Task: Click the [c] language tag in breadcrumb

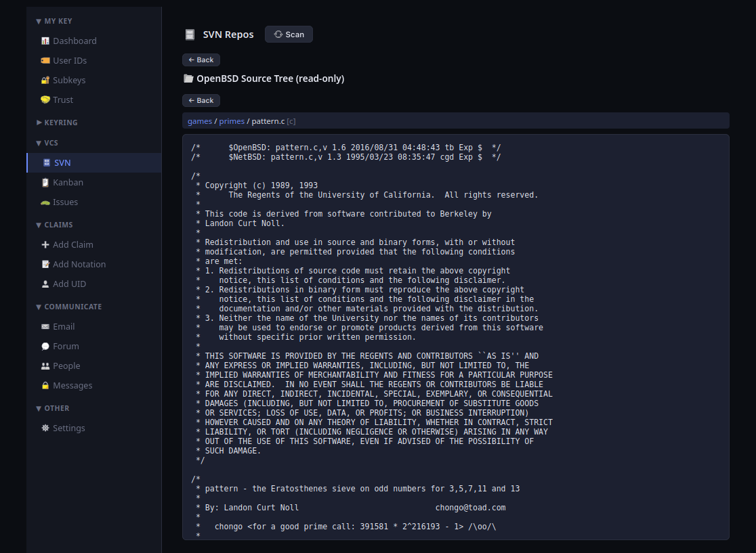Action: [291, 121]
